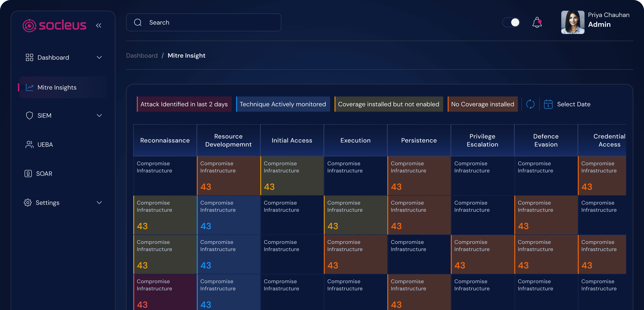Image resolution: width=644 pixels, height=310 pixels.
Task: Expand the Dashboard menu chevron
Action: pyautogui.click(x=99, y=57)
